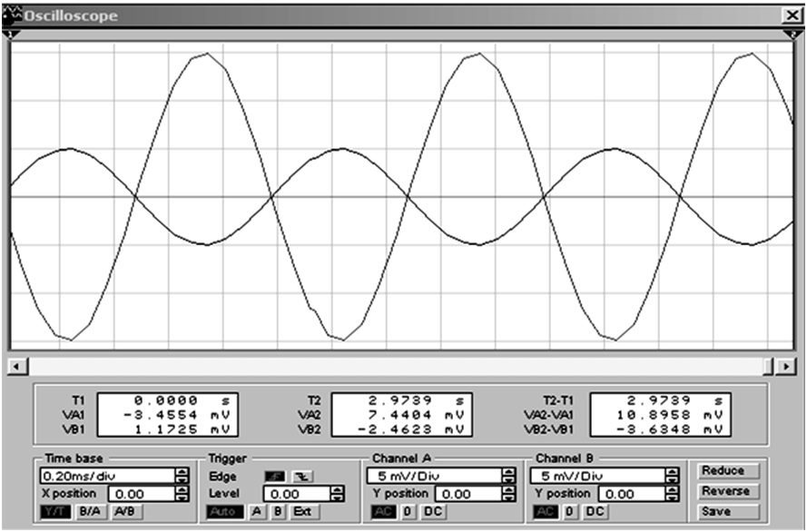Adjust time base 0.20ms/div stepper
This screenshot has width=807, height=532.
coord(182,476)
